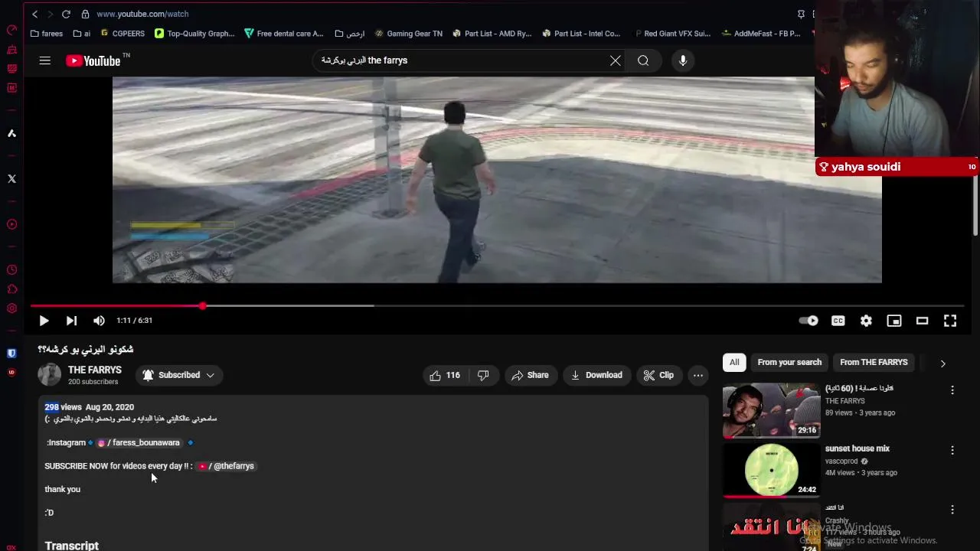Open the sunset house mix thumbnail
This screenshot has height=551, width=980.
771,471
